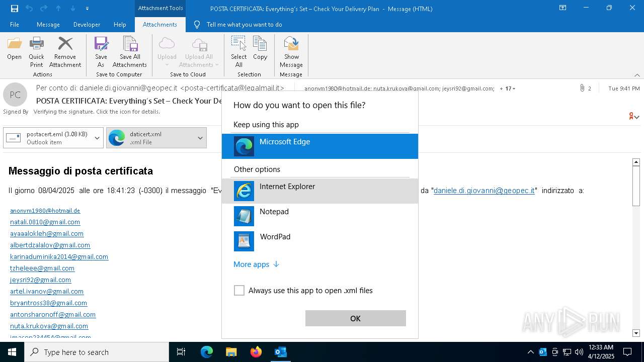Screen dimensions: 644x362
Task: Open the File tab
Action: point(15,25)
